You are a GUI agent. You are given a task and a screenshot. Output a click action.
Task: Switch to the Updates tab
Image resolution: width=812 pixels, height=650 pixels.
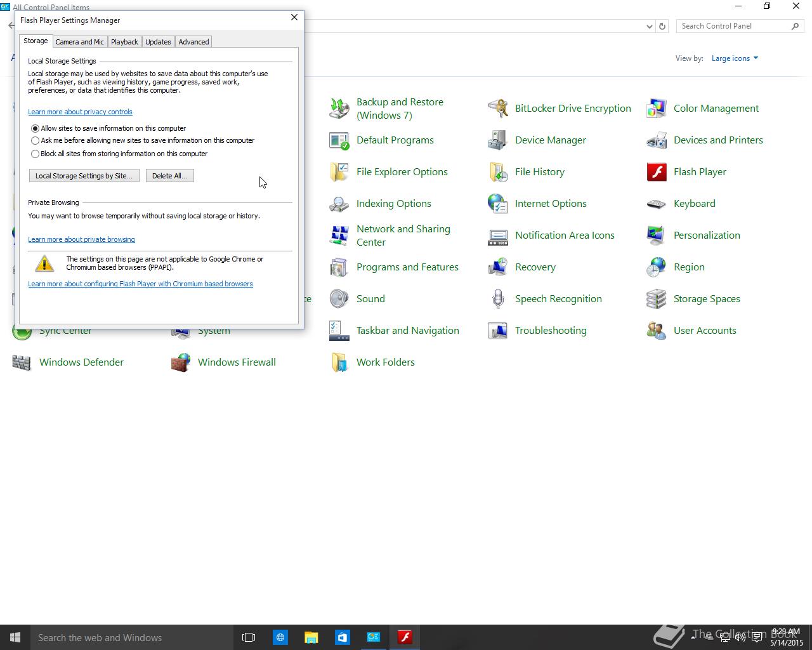tap(158, 42)
